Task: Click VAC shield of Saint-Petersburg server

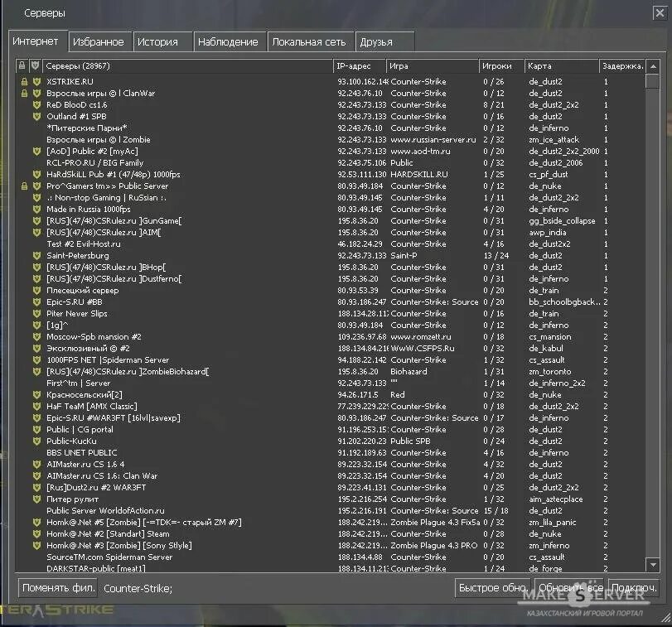Action: (x=36, y=255)
